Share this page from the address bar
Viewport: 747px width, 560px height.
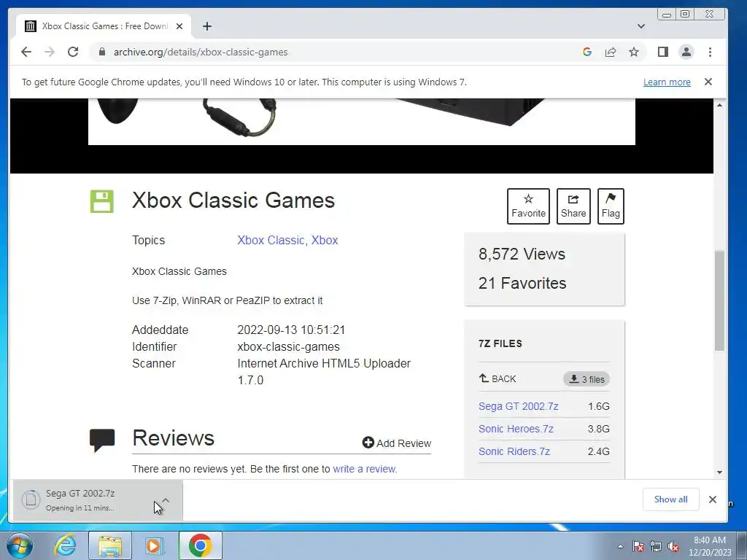pyautogui.click(x=611, y=52)
